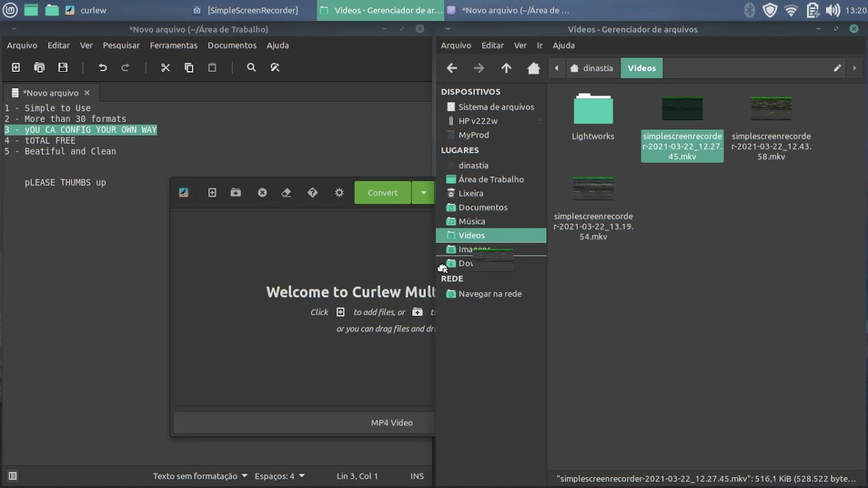
Task: Click the Wi-Fi network tray icon
Action: pyautogui.click(x=791, y=10)
